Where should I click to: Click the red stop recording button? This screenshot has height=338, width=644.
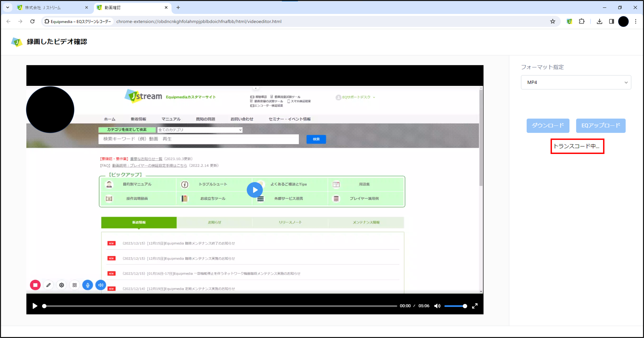[35, 285]
